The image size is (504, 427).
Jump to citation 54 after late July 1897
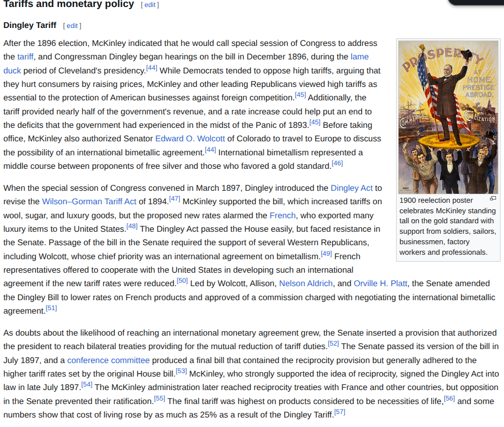point(87,385)
